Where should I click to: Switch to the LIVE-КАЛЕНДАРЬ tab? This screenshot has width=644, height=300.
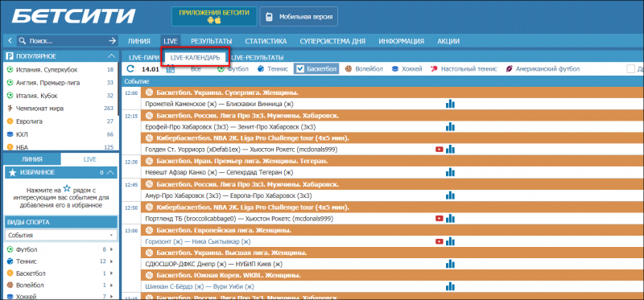tap(195, 58)
